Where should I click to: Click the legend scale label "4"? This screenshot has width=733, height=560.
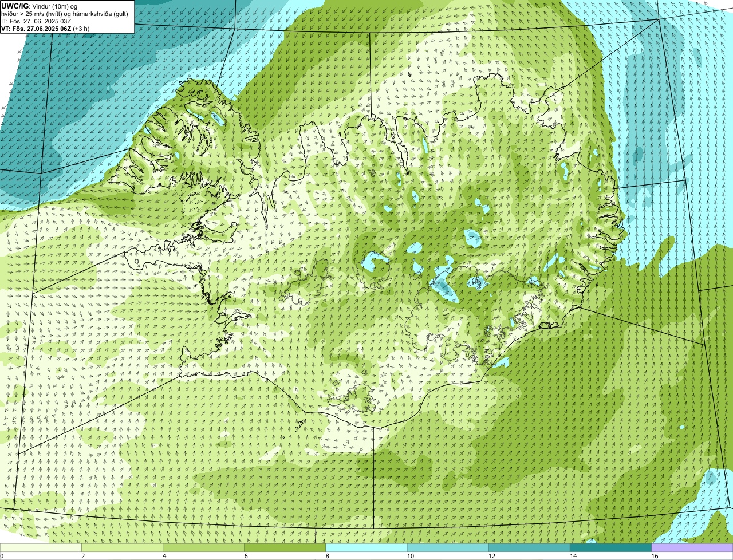164,556
